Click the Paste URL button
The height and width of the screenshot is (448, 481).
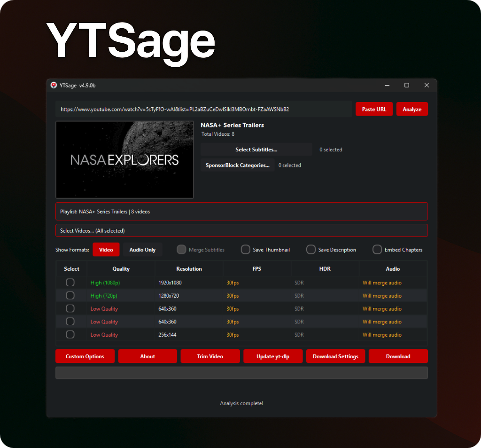tap(374, 109)
